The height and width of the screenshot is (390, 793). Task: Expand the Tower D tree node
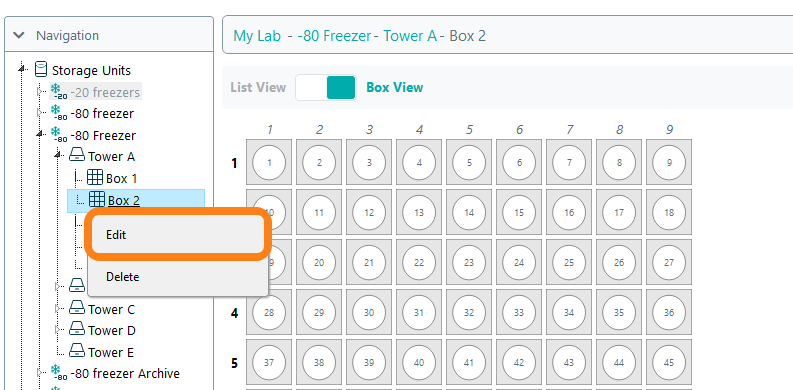(x=59, y=330)
